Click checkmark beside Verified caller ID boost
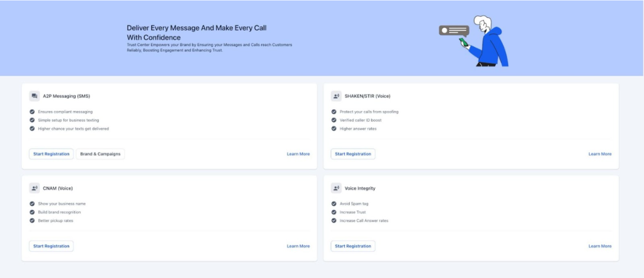Viewport: 644px width, 278px height. pyautogui.click(x=334, y=120)
